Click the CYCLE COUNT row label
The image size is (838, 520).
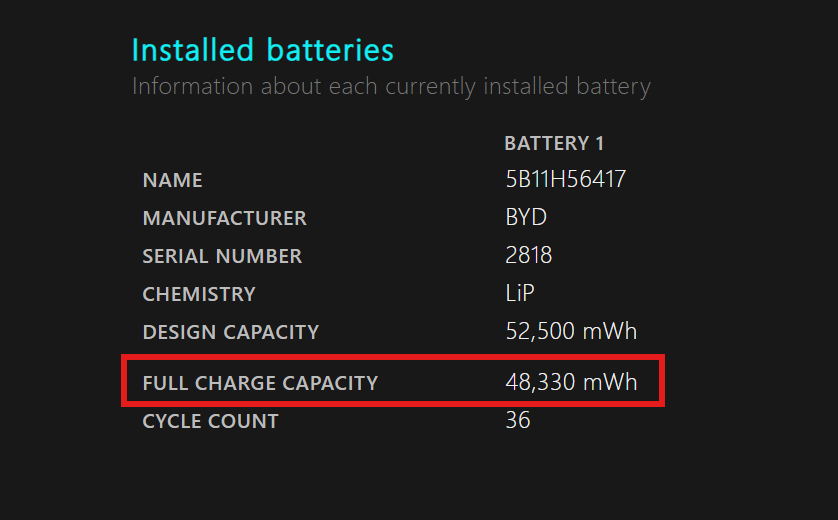(x=210, y=422)
